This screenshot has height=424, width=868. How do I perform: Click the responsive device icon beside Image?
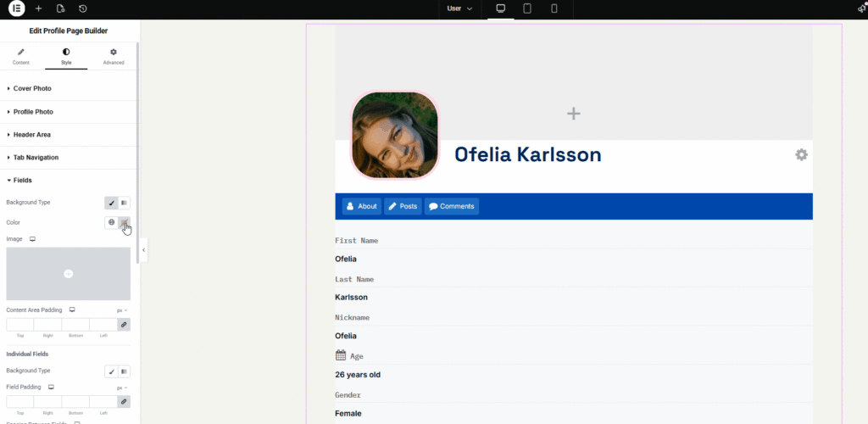coord(33,239)
